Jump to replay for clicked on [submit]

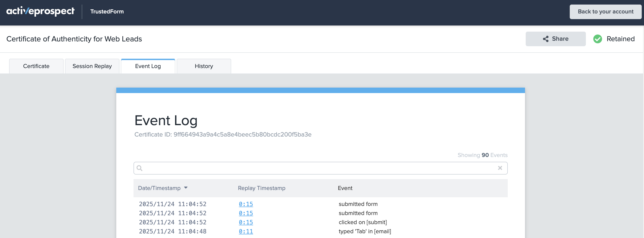pyautogui.click(x=246, y=222)
